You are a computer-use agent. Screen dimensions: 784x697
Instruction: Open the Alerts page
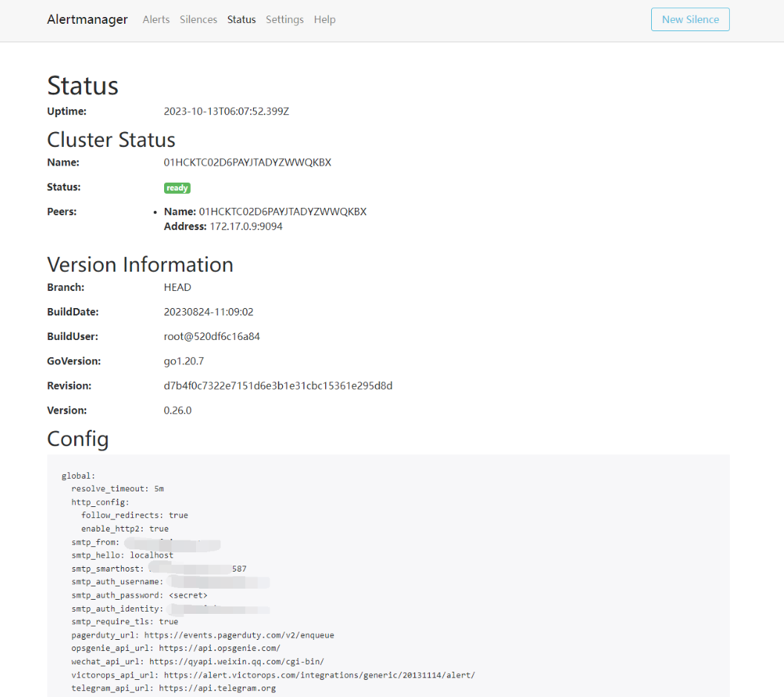coord(156,19)
